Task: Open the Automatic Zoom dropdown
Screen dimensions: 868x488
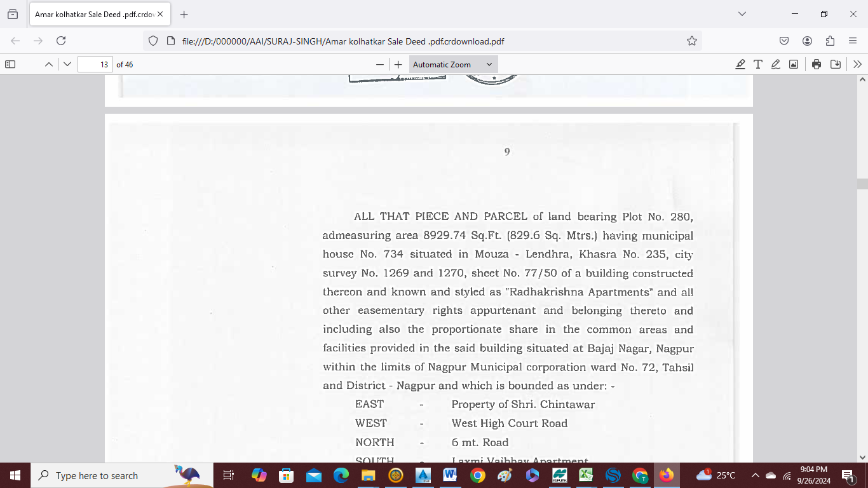Action: [453, 64]
